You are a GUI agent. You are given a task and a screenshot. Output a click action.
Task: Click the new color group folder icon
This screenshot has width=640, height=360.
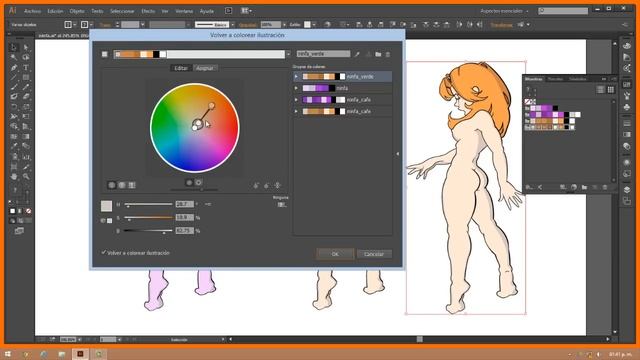click(378, 54)
